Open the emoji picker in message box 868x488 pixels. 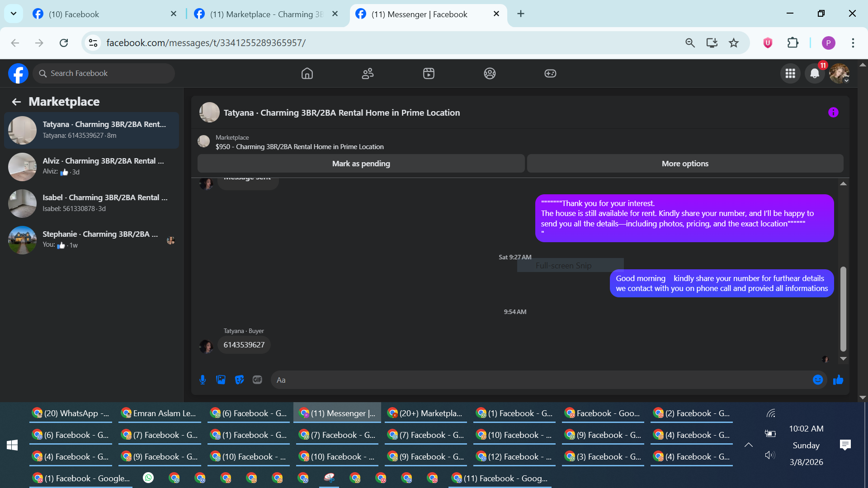(817, 380)
